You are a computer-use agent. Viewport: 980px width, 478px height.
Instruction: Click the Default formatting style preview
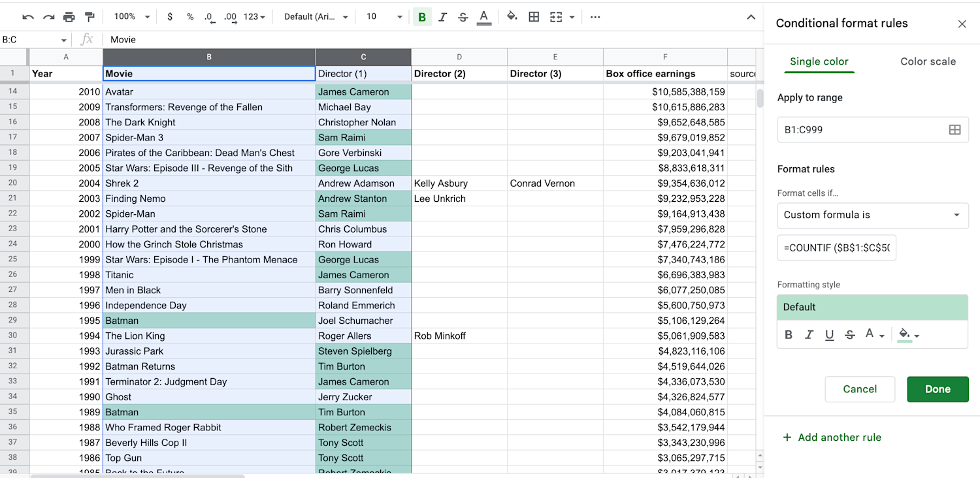tap(872, 307)
